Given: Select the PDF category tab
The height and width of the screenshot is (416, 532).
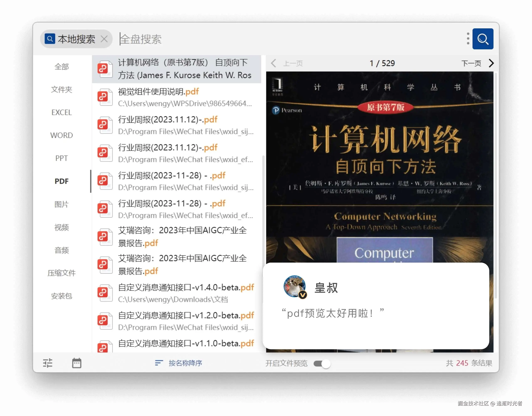Looking at the screenshot, I should (62, 181).
